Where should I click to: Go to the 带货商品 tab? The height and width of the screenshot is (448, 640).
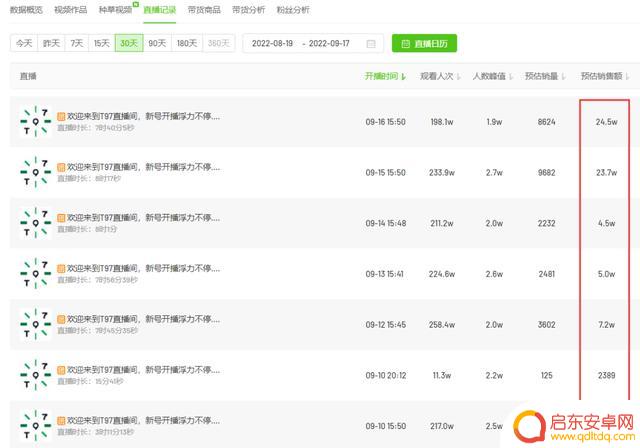(x=204, y=10)
